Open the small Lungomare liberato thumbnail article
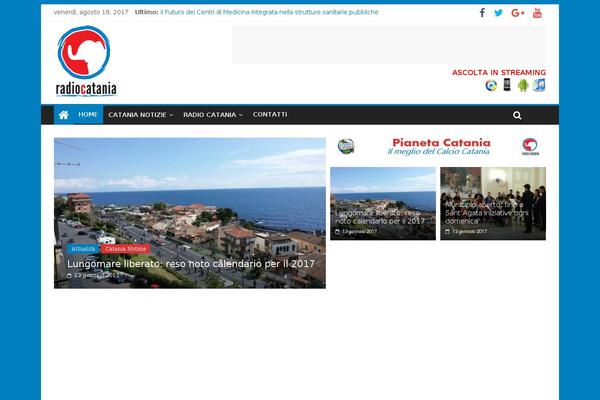The width and height of the screenshot is (600, 400). point(383,203)
